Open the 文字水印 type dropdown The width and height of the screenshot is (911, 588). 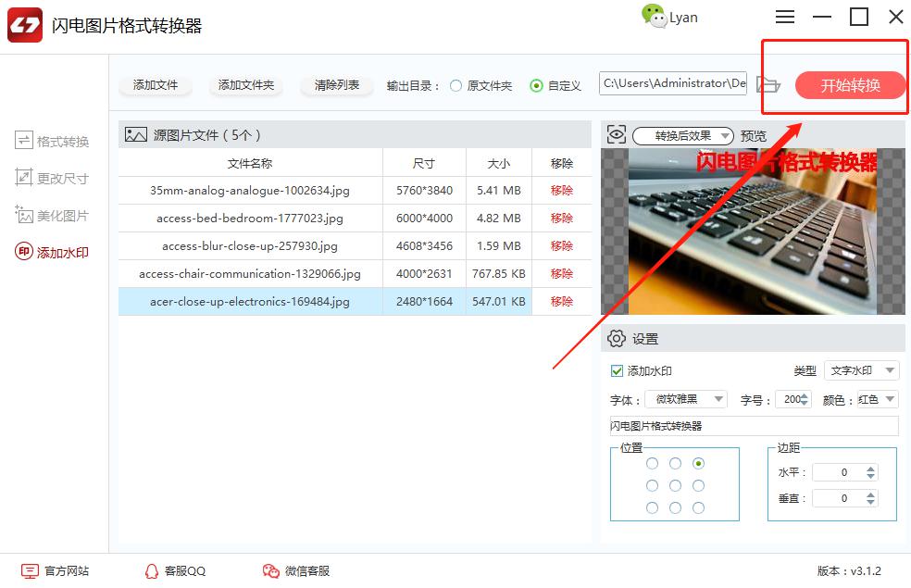tap(862, 370)
